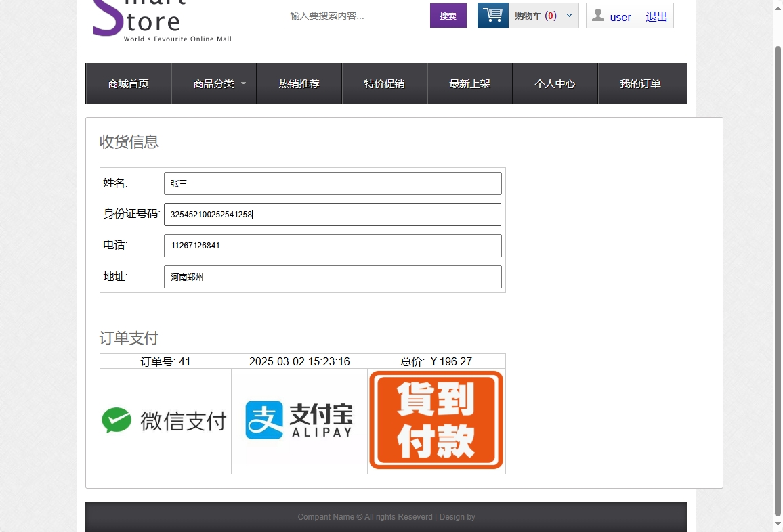Switch to the 商城首页 tab
783x532 pixels.
pyautogui.click(x=128, y=83)
